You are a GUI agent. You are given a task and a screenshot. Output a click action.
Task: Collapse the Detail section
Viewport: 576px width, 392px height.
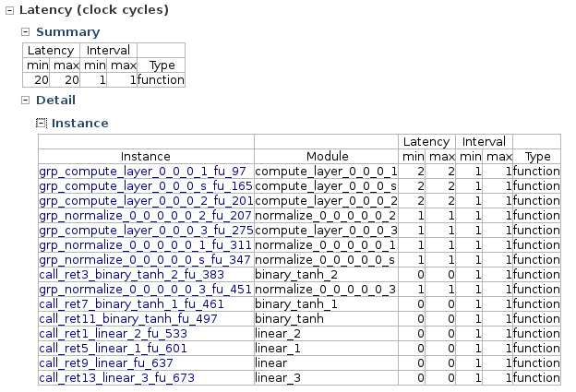25,101
